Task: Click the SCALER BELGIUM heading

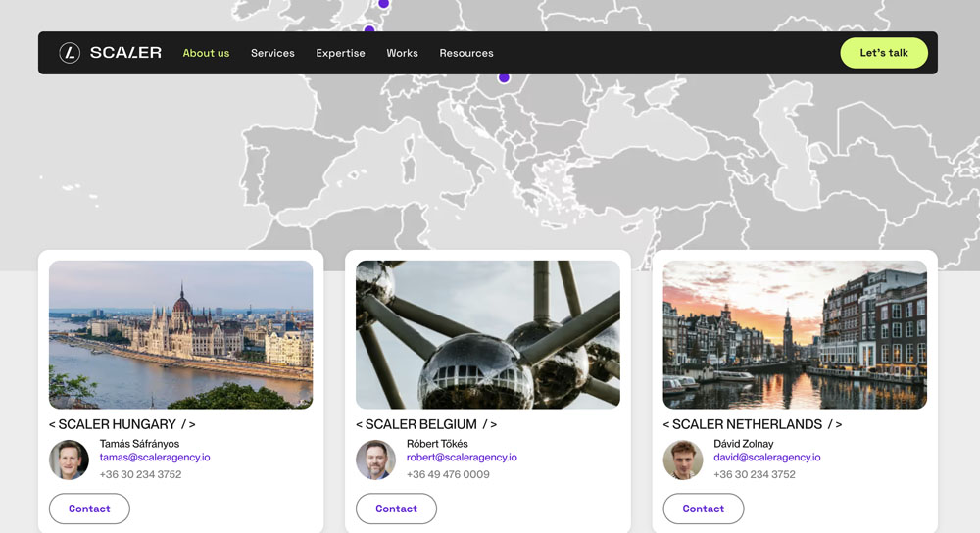Action: (426, 424)
